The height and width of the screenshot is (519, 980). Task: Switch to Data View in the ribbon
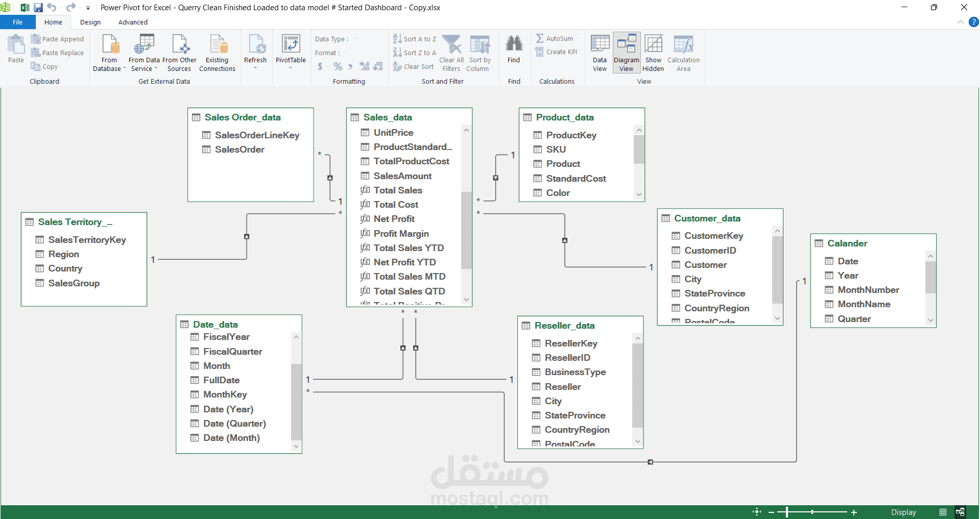(600, 53)
